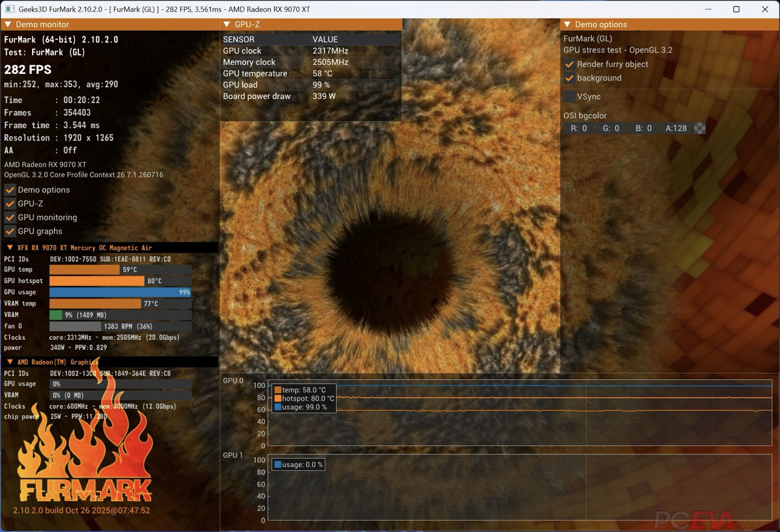Viewport: 780px width, 532px height.
Task: Click the GPU 1 graph label
Action: (233, 455)
